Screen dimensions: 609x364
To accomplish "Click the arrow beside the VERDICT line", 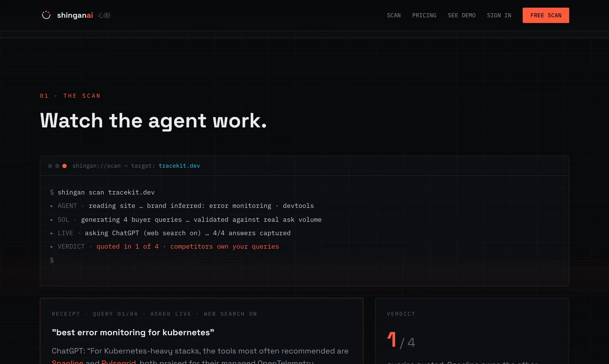I will tap(52, 247).
